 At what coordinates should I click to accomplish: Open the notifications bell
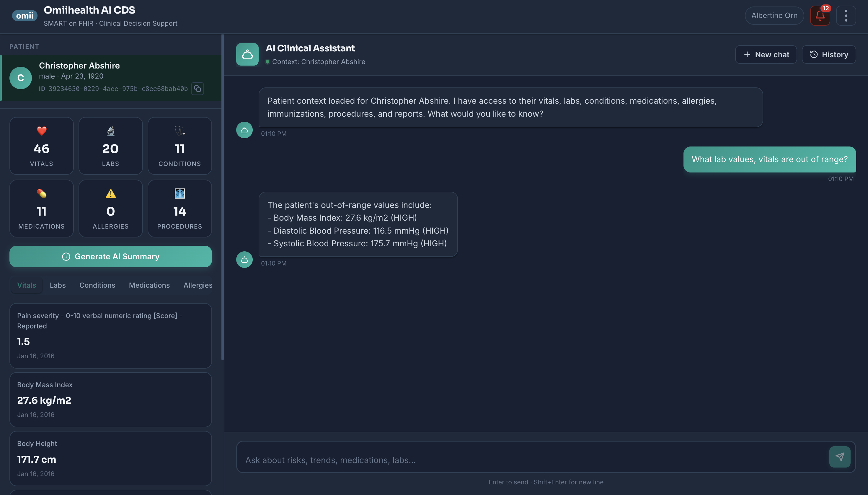click(820, 16)
